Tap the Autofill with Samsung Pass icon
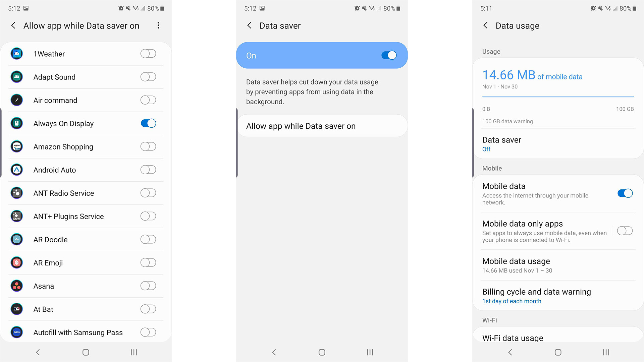This screenshot has height=362, width=644. point(17,333)
